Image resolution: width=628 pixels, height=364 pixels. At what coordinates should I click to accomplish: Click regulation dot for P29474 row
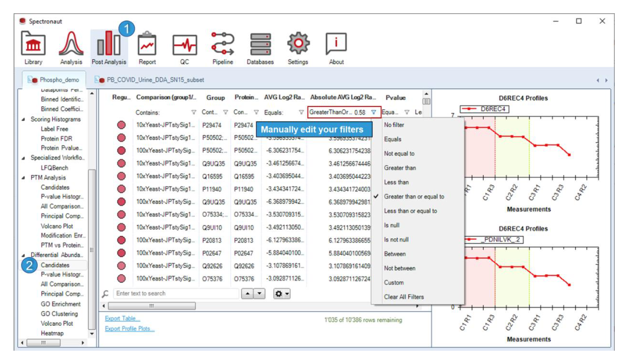pos(121,125)
